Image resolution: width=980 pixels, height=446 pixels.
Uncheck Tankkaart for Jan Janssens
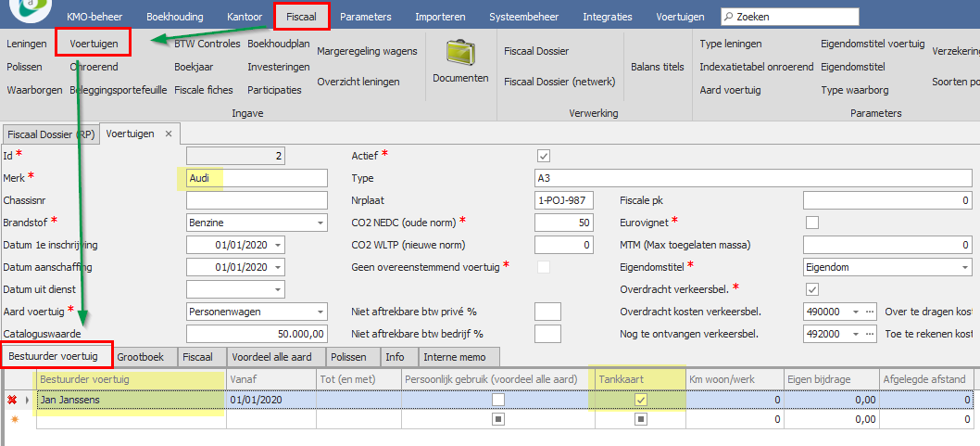640,400
